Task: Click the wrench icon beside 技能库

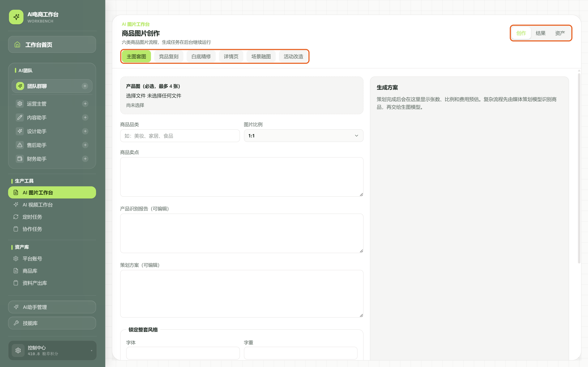Action: 16,323
